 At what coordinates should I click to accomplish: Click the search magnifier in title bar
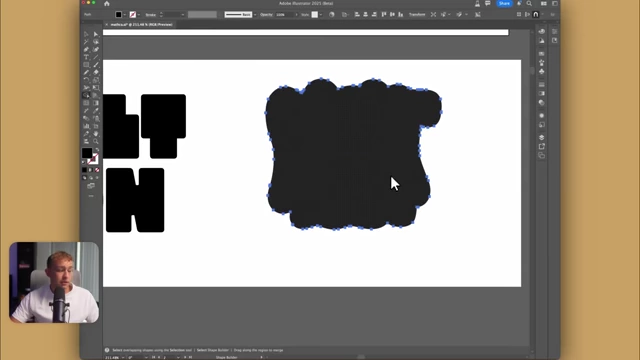click(529, 4)
